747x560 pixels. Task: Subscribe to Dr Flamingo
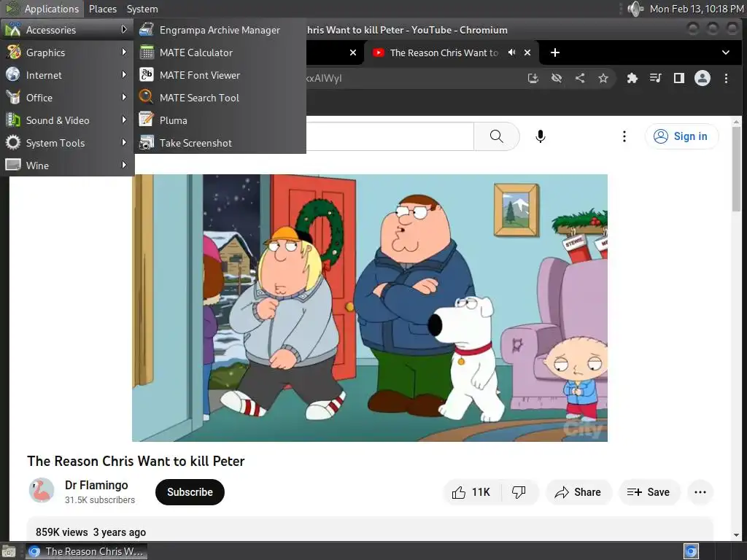click(190, 492)
